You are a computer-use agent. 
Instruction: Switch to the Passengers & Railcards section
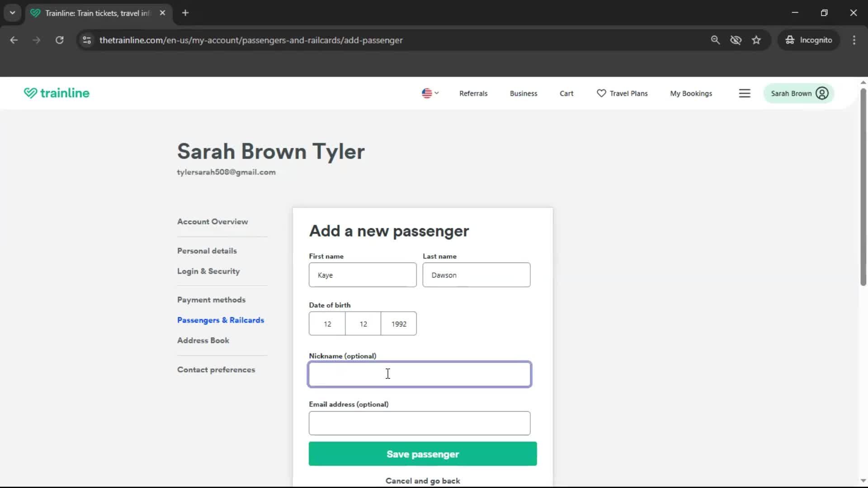[x=221, y=320]
